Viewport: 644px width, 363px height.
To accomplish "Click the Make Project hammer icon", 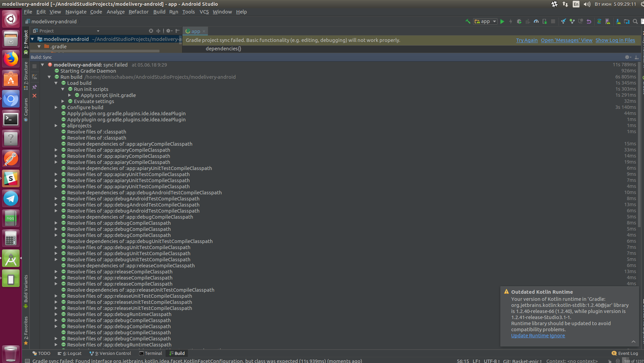I will pyautogui.click(x=468, y=21).
